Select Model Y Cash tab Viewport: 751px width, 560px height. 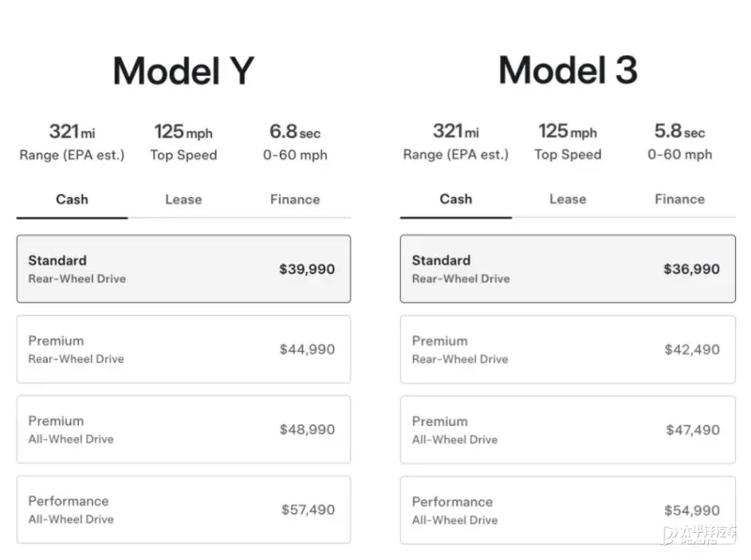click(72, 200)
